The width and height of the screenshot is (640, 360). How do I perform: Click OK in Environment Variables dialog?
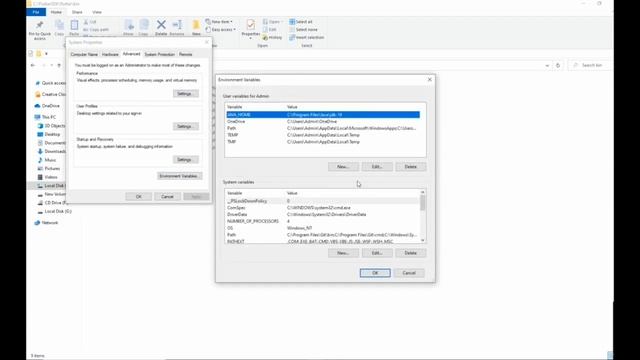tap(375, 273)
